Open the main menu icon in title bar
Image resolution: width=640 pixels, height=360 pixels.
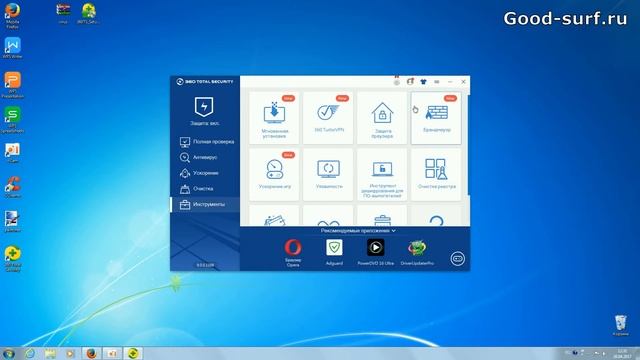click(437, 82)
